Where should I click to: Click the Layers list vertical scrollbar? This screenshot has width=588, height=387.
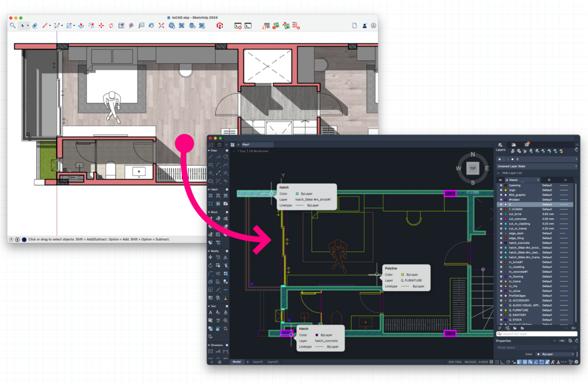tap(576, 253)
